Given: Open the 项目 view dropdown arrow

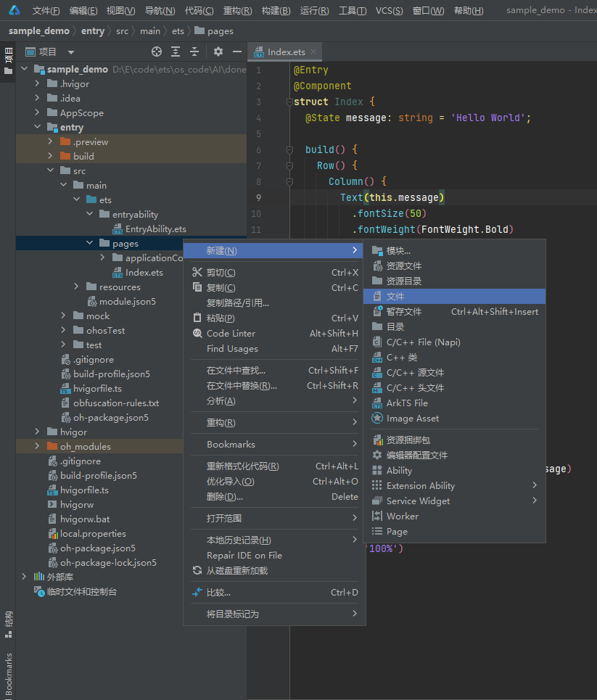Looking at the screenshot, I should [71, 52].
